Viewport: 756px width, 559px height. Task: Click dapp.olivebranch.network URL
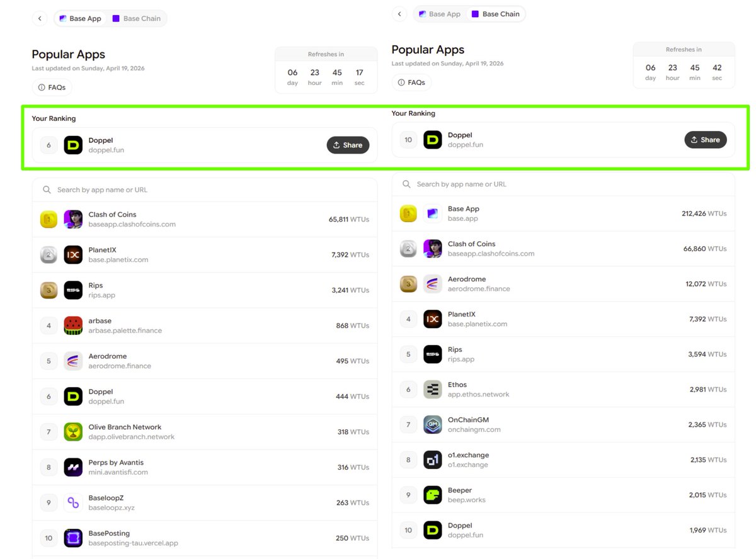coord(131,437)
